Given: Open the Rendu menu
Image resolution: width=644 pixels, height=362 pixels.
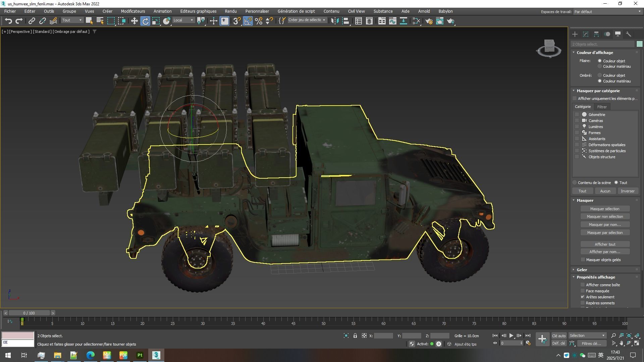Looking at the screenshot, I should pos(231,11).
